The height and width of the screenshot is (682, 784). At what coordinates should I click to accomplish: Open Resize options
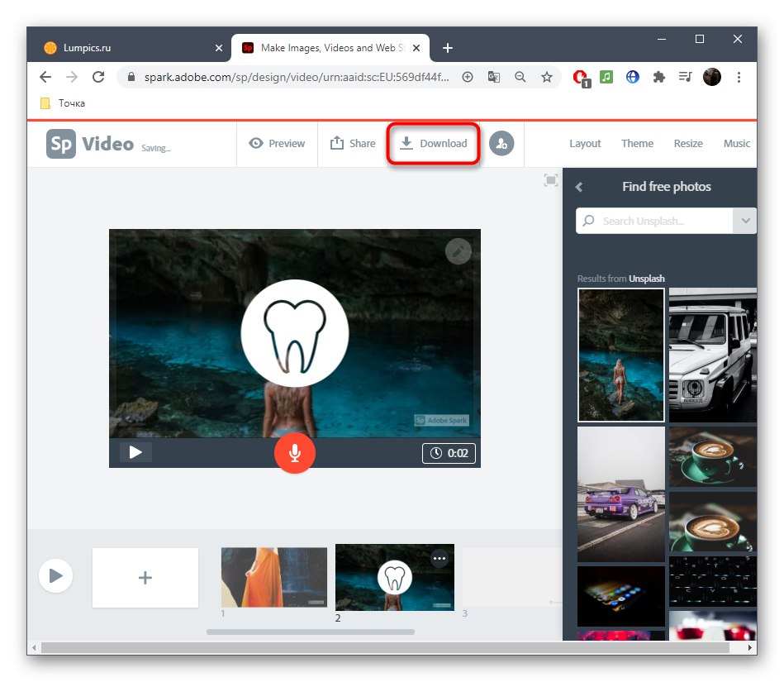[x=688, y=143]
